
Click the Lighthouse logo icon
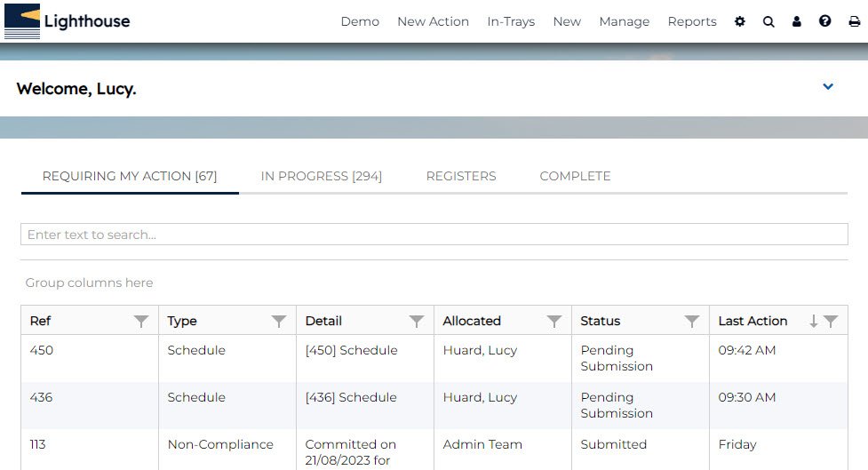[22, 21]
